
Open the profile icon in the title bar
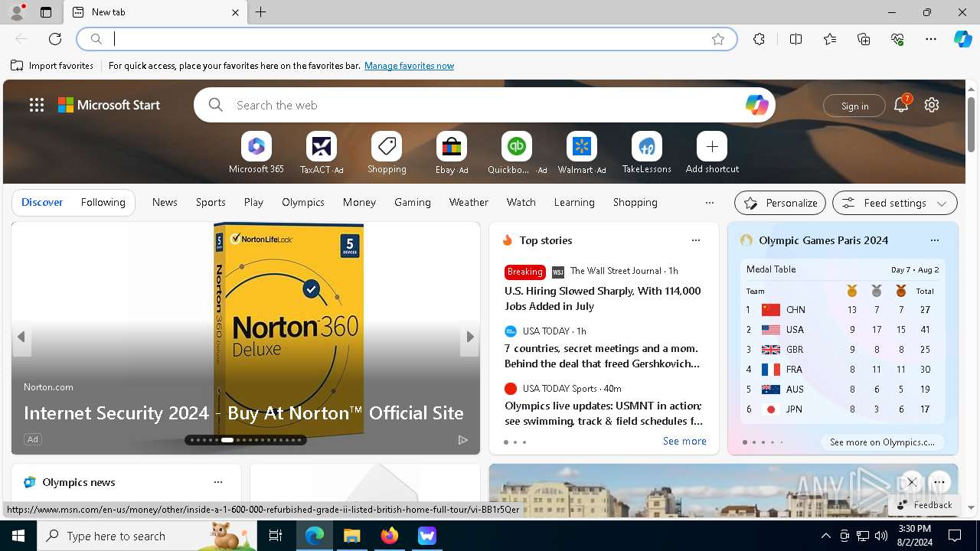coord(16,12)
